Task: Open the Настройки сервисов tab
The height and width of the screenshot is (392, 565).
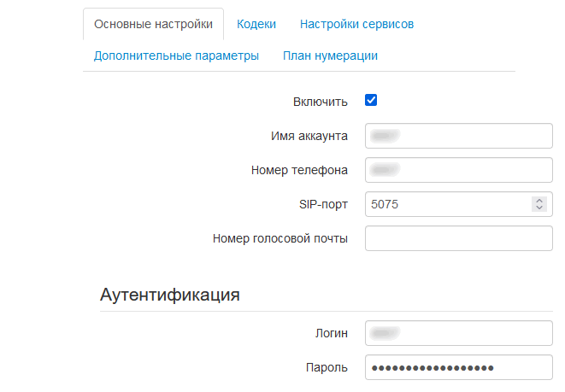Action: [356, 24]
